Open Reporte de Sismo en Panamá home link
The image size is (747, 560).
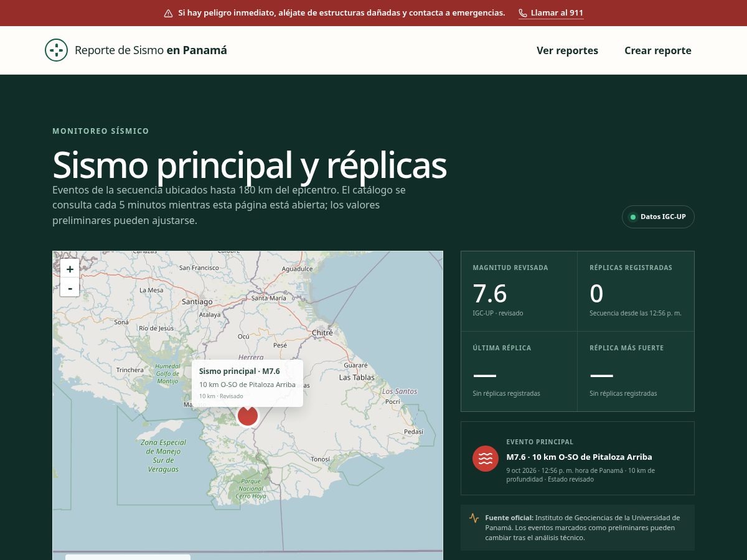click(x=136, y=50)
